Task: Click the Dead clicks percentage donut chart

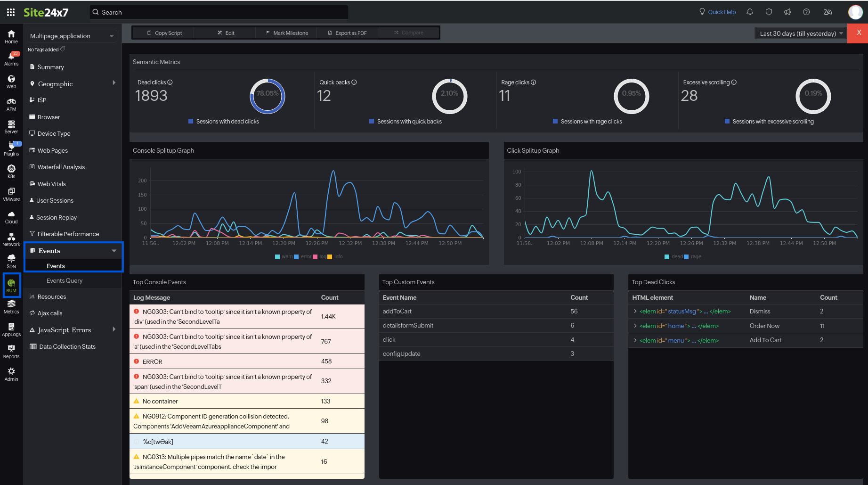Action: pyautogui.click(x=268, y=96)
